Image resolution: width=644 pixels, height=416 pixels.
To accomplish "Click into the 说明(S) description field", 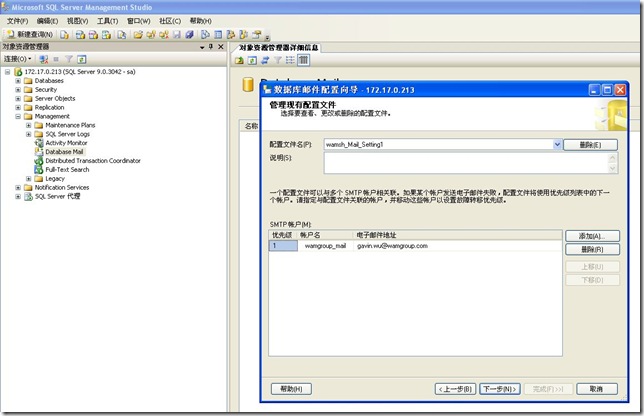I will 466,163.
